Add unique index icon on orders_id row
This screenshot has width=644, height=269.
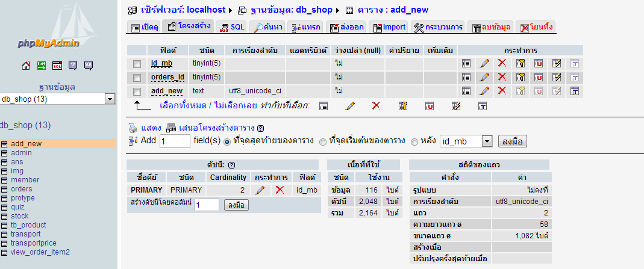click(539, 76)
